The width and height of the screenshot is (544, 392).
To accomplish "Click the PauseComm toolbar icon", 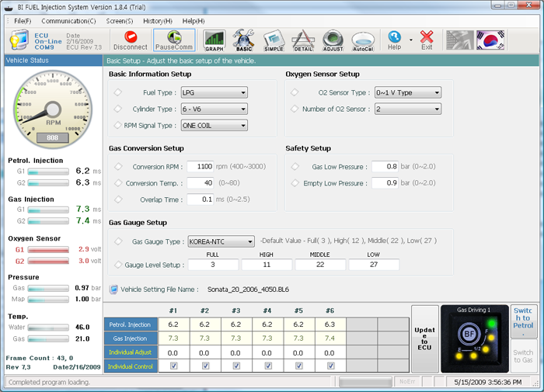I will click(x=174, y=40).
